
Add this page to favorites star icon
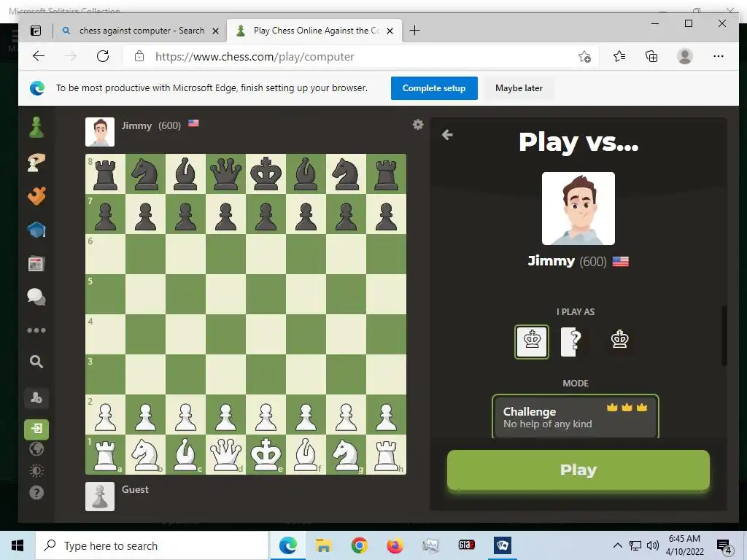pyautogui.click(x=585, y=57)
